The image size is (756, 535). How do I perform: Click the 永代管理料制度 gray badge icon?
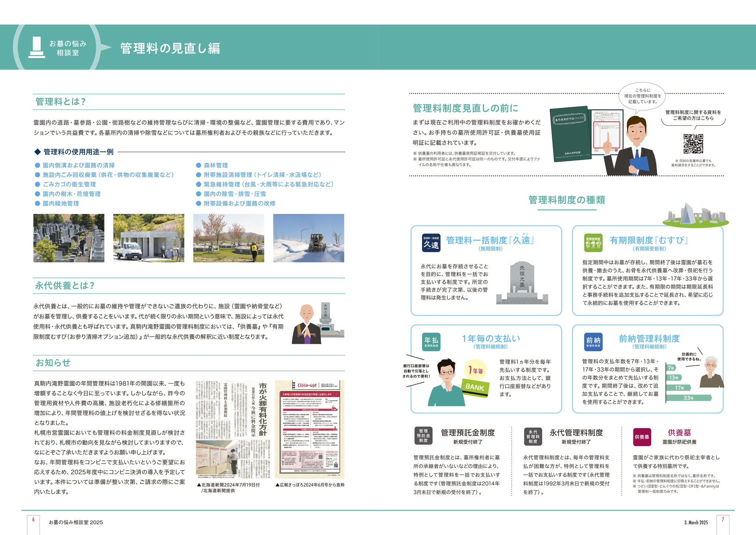pyautogui.click(x=533, y=436)
